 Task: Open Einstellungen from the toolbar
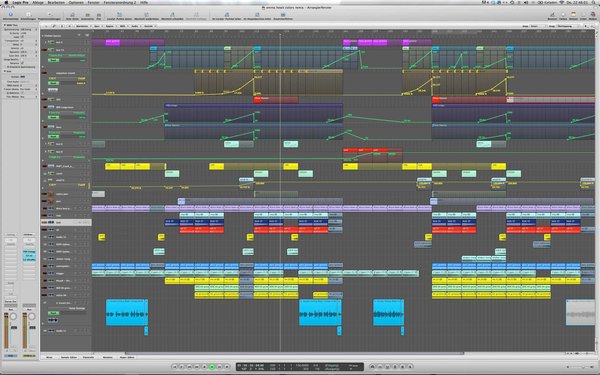pos(28,16)
